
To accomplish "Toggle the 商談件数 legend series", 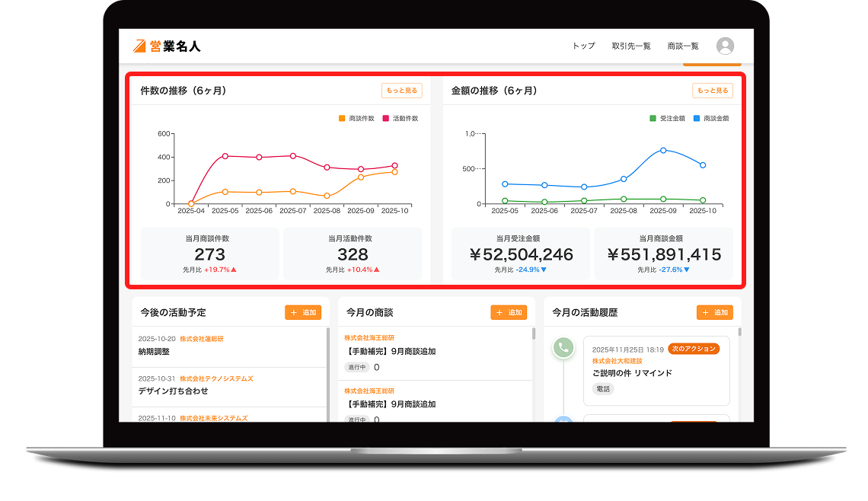I will (x=356, y=119).
